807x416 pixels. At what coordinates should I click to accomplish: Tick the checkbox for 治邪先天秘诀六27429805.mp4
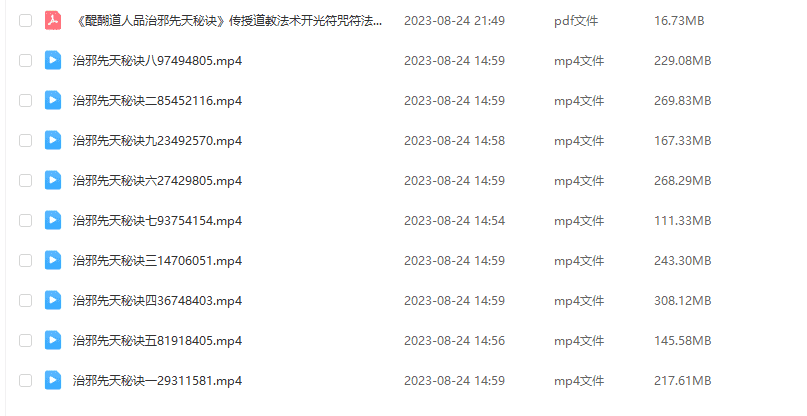tap(25, 180)
